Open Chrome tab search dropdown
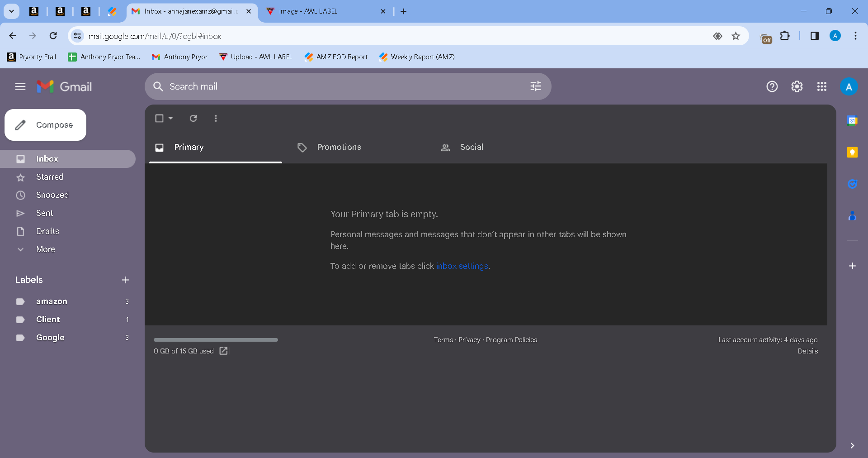868x458 pixels. [x=11, y=11]
